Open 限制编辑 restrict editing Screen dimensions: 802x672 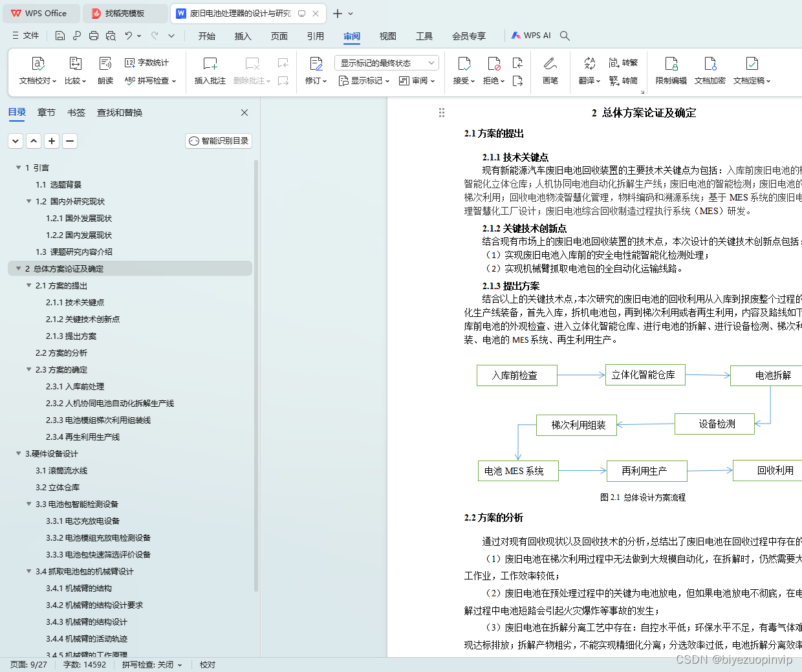(x=671, y=70)
